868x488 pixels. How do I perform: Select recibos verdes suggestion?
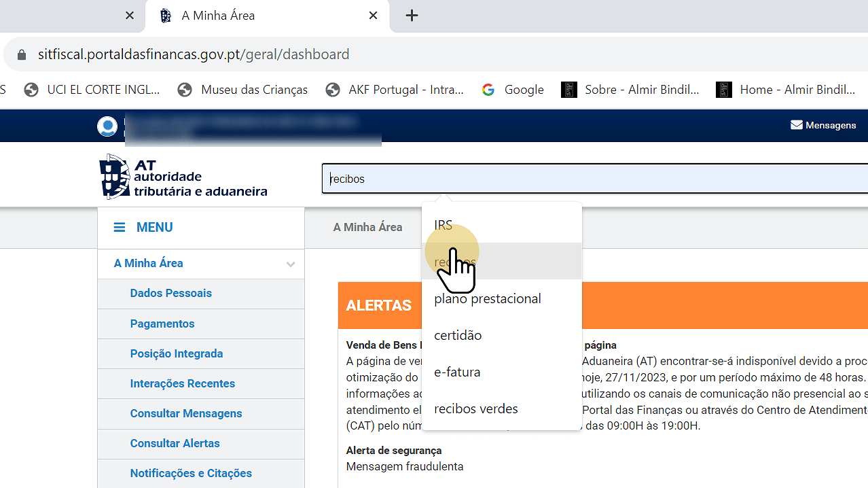point(476,408)
